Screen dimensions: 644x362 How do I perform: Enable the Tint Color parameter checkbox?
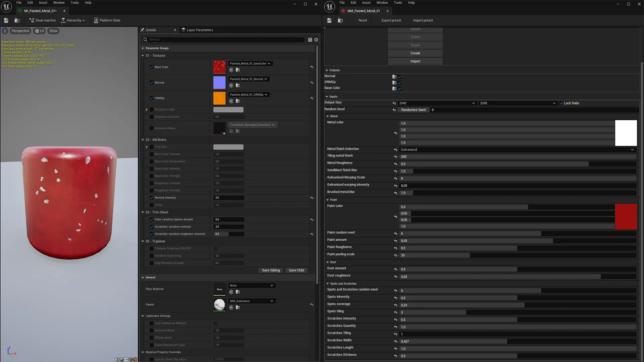(x=152, y=147)
